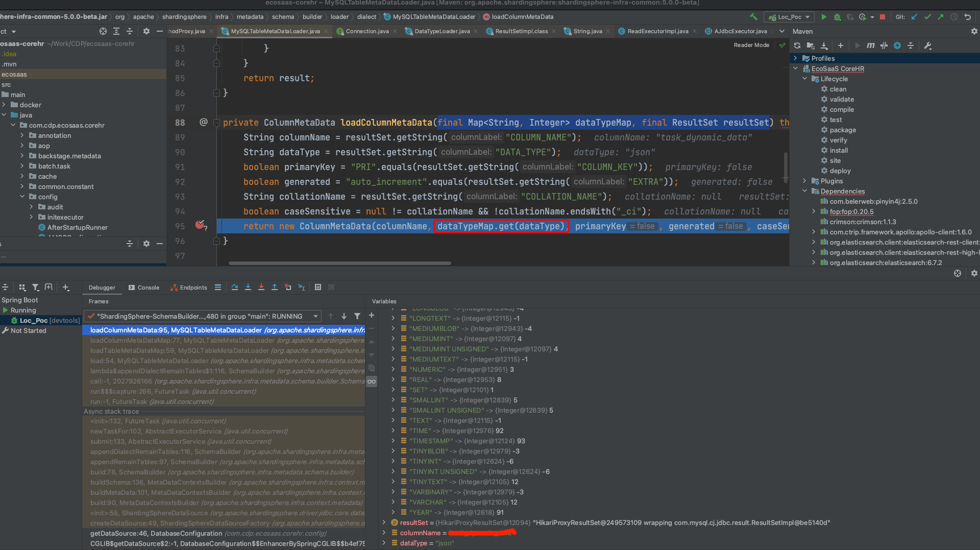Collapse the Dependencies node in Maven

point(805,191)
